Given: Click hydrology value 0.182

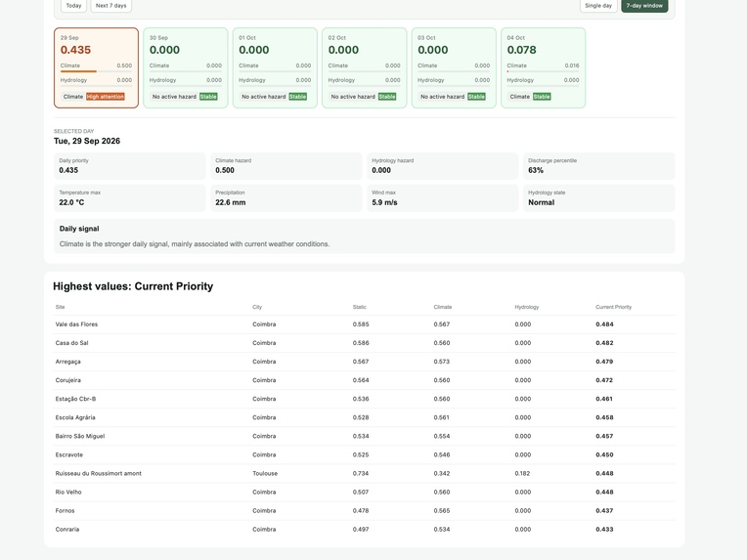Looking at the screenshot, I should click(523, 473).
